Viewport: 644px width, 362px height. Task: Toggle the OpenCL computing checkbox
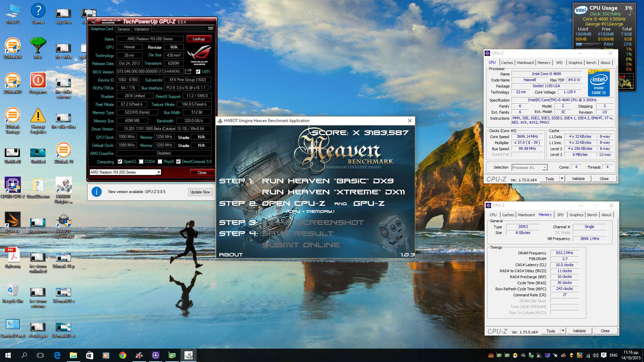(120, 162)
